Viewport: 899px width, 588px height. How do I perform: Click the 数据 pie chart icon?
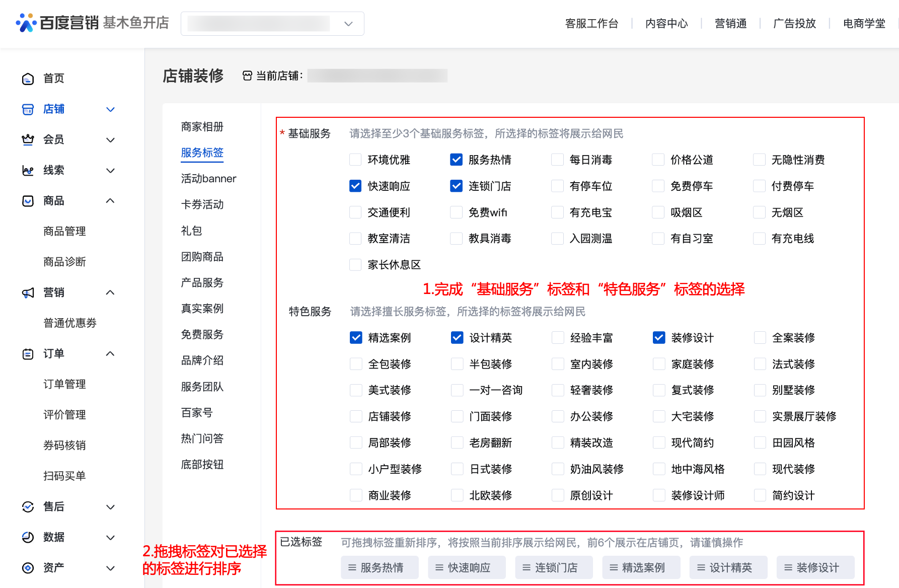coord(28,537)
